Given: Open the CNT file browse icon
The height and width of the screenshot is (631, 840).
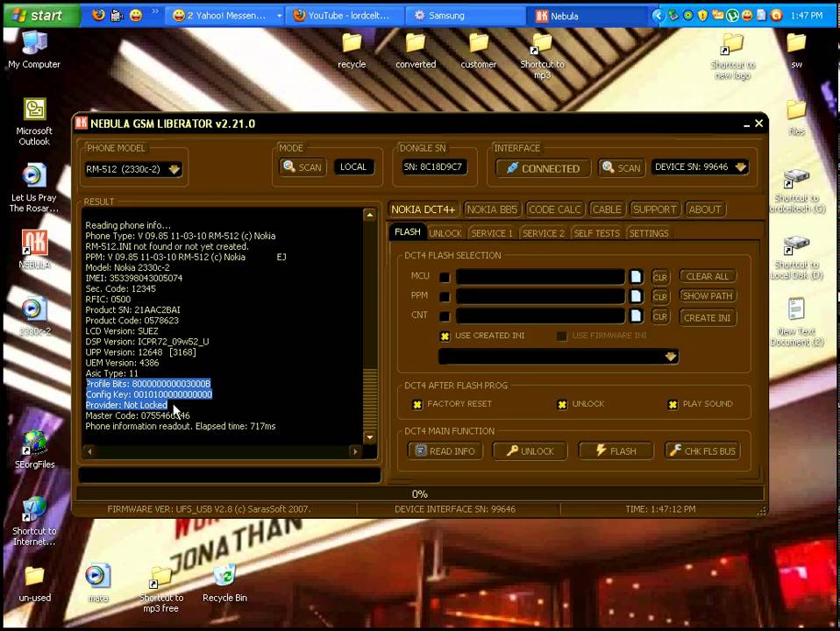Looking at the screenshot, I should tap(636, 315).
